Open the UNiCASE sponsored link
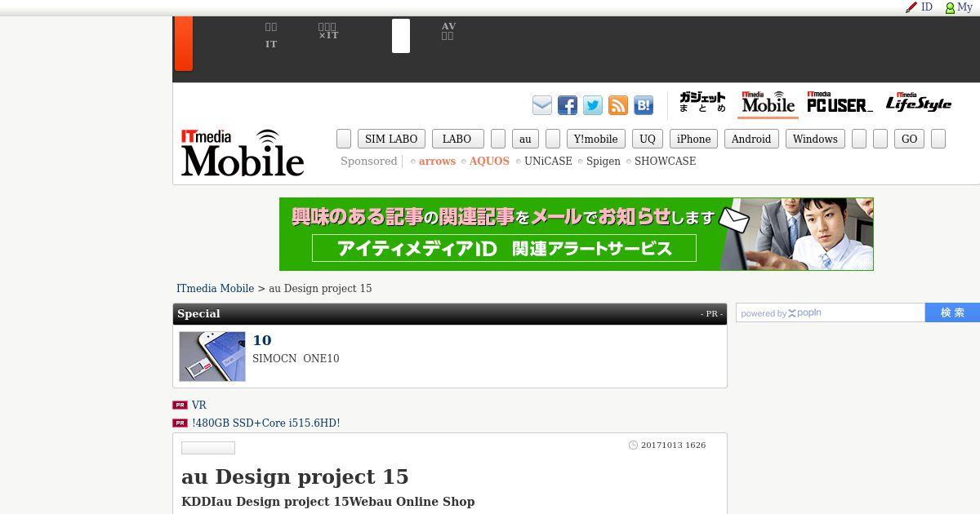 pos(548,162)
